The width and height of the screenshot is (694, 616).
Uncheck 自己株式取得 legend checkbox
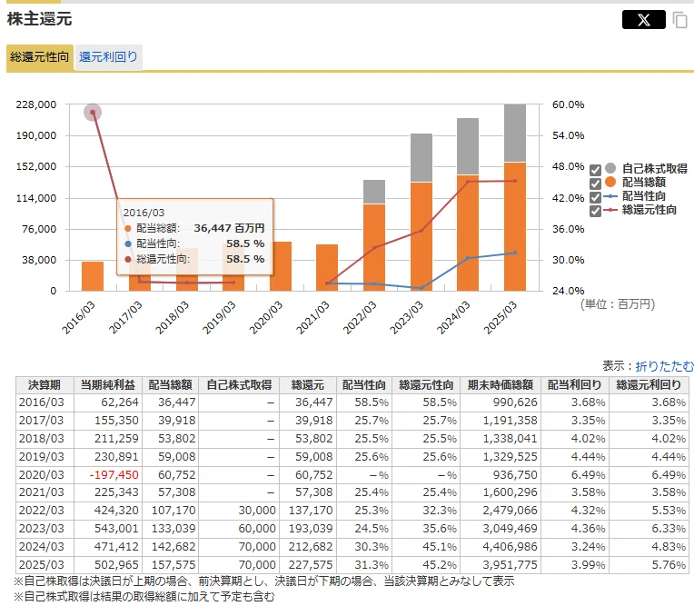[x=595, y=170]
